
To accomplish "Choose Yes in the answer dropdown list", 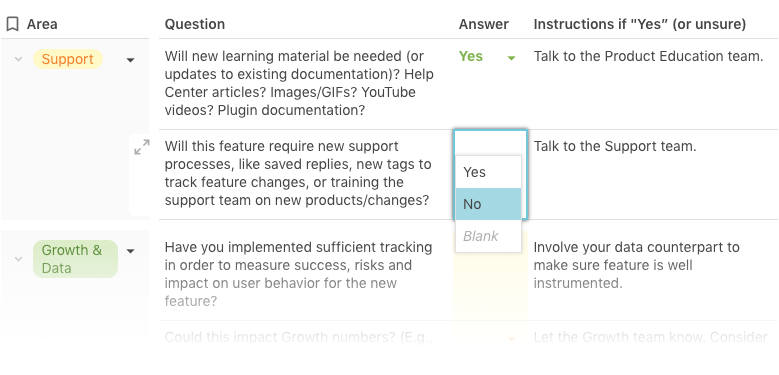I will click(488, 172).
